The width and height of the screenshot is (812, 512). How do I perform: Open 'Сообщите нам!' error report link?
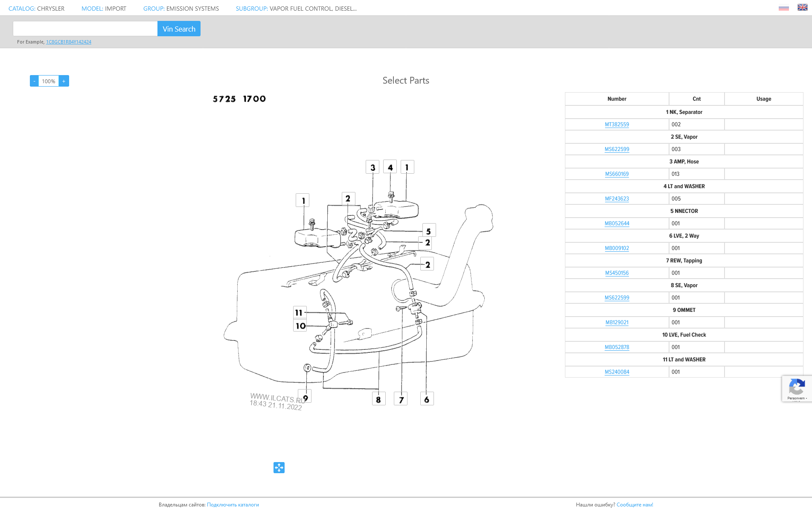point(634,505)
